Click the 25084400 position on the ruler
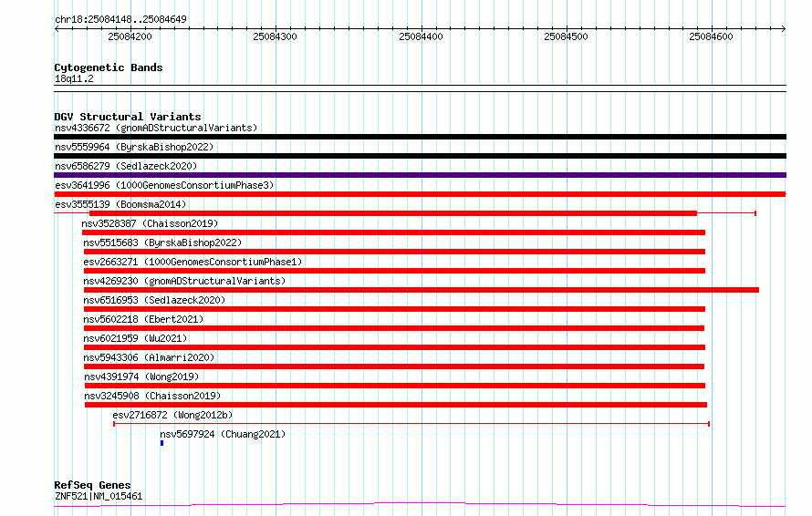Image resolution: width=812 pixels, height=516 pixels. point(422,36)
